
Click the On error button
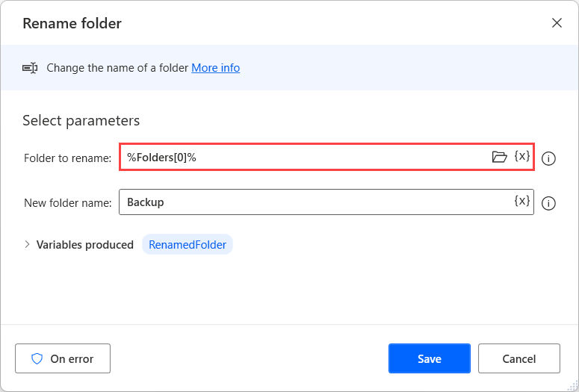point(63,358)
